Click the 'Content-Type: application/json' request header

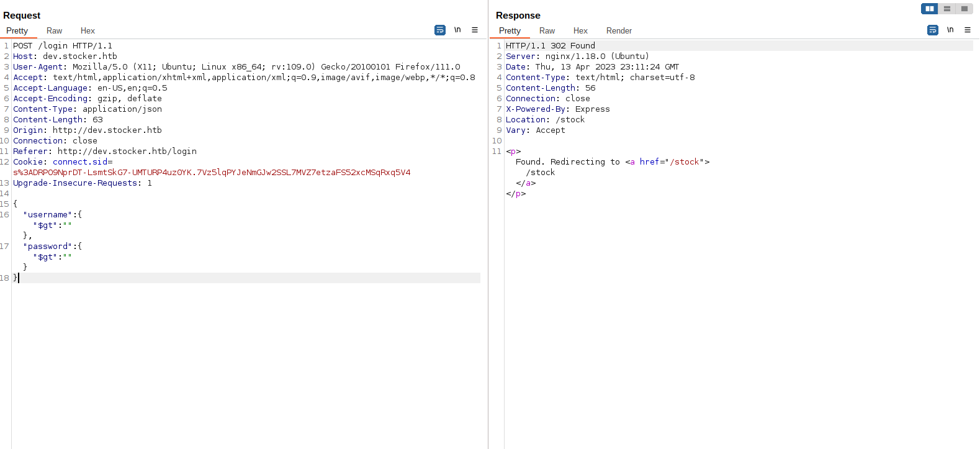[x=88, y=109]
